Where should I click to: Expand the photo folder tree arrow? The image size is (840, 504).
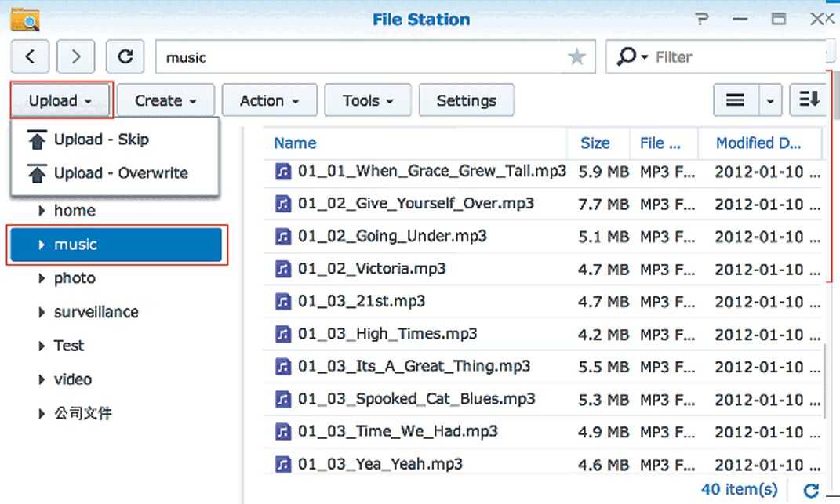pyautogui.click(x=42, y=278)
